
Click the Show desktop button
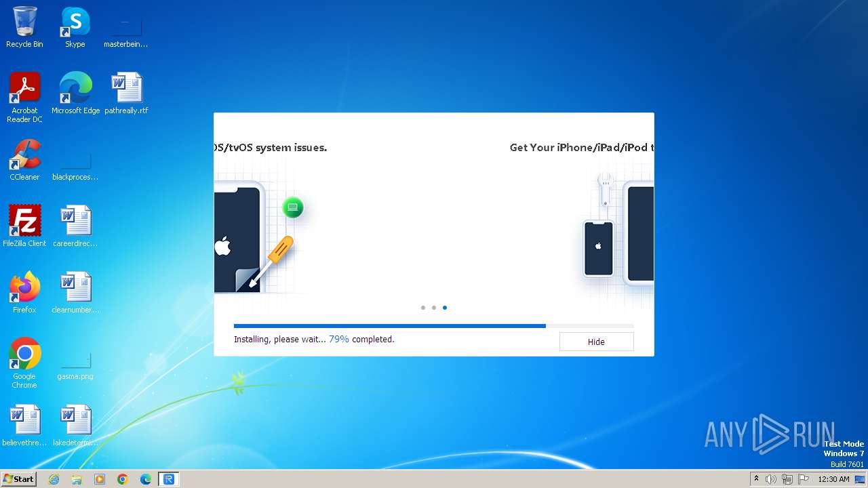point(860,479)
